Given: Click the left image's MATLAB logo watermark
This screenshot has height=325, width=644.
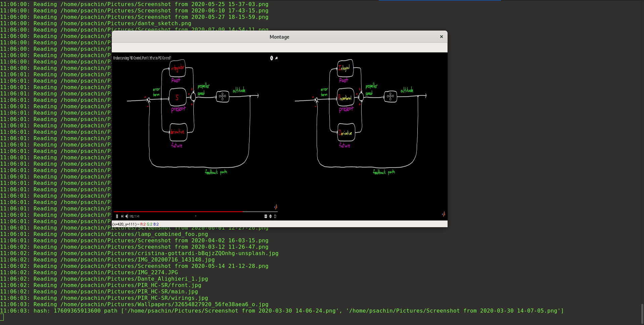Looking at the screenshot, I should coord(276,207).
